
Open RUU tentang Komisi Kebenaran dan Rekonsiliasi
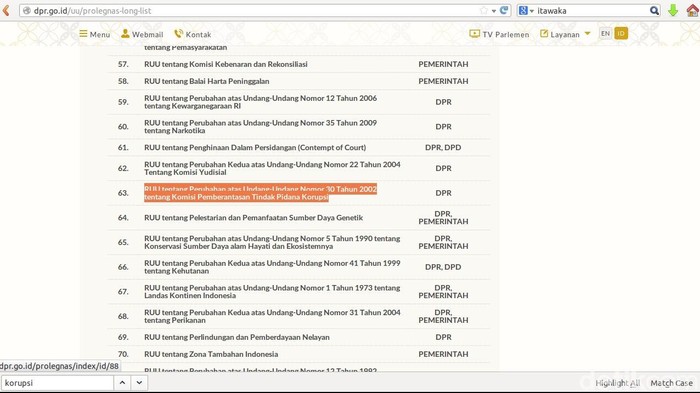coord(226,64)
